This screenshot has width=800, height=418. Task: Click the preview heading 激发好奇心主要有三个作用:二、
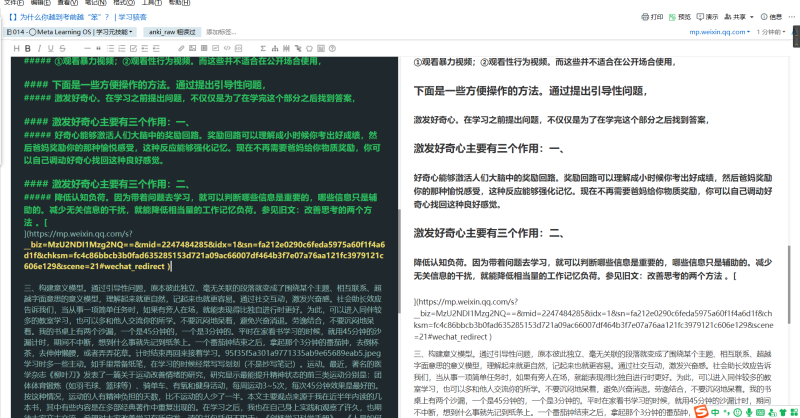point(489,233)
